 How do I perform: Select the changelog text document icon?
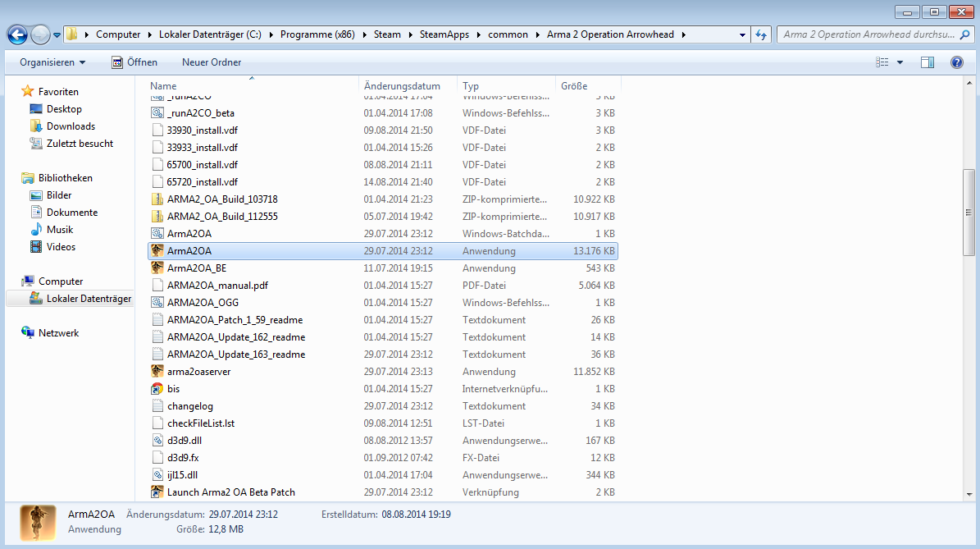click(157, 406)
